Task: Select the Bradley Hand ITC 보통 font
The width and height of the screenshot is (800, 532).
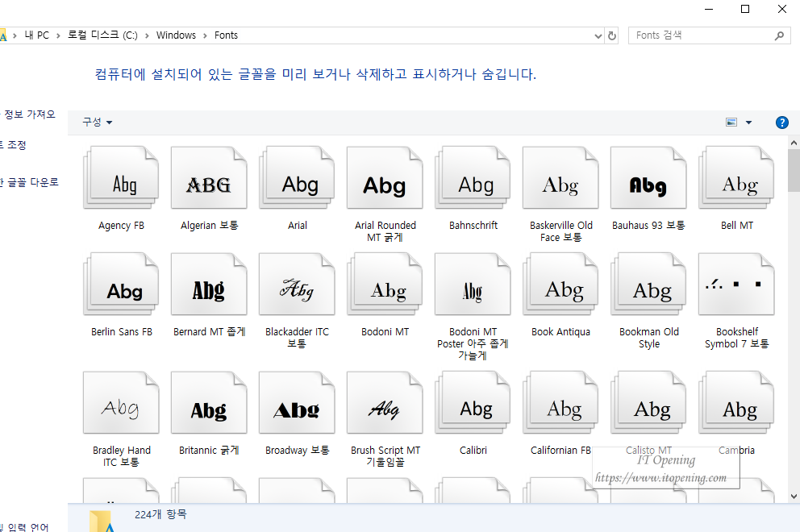Action: click(x=121, y=402)
